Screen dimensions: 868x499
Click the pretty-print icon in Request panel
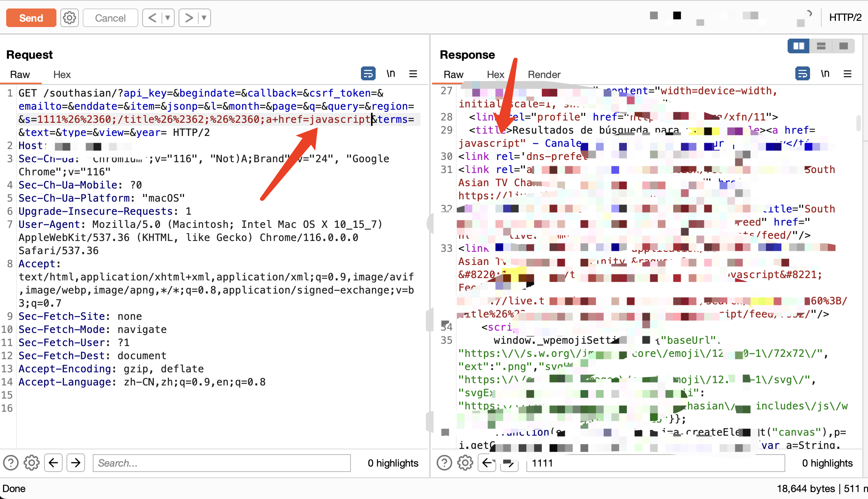[368, 74]
